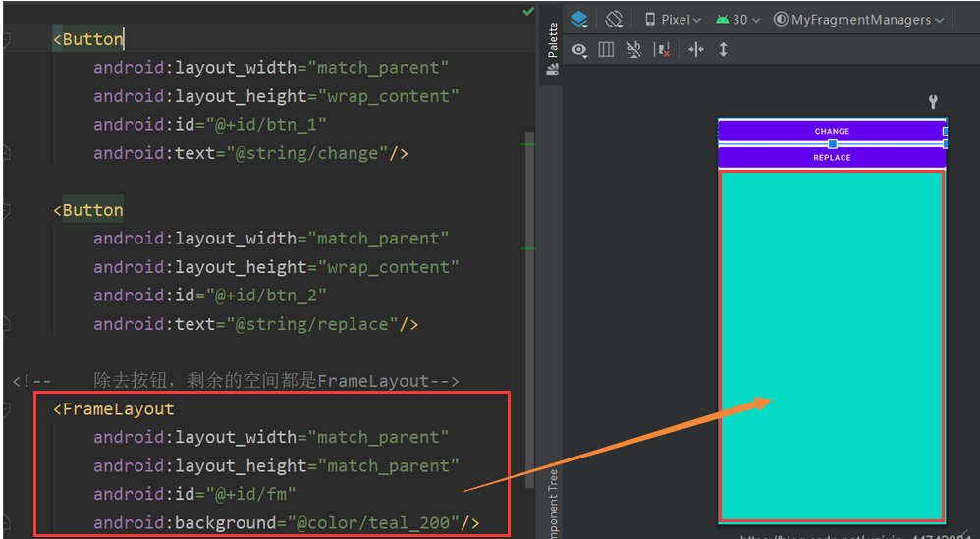Click the code editor vertical scrollbar

tap(529, 309)
